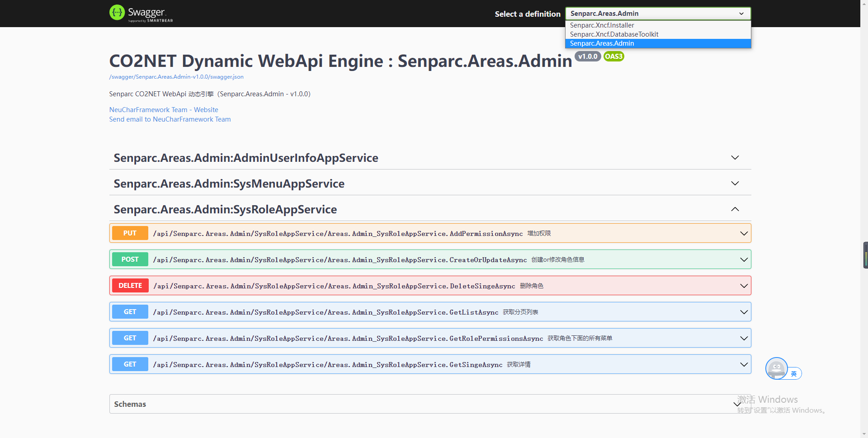Expand the GET GetListAsync operation arrow
868x438 pixels.
(744, 312)
